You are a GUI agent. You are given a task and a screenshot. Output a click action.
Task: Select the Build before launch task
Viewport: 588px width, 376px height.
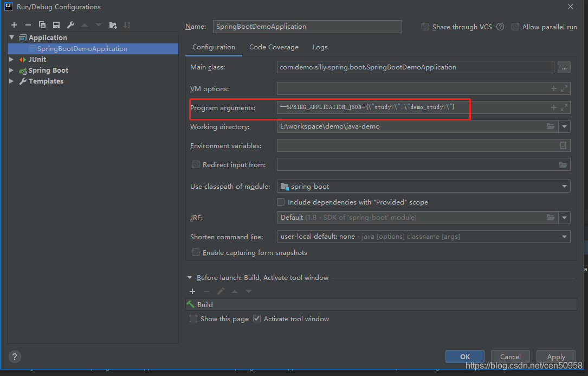pos(381,304)
